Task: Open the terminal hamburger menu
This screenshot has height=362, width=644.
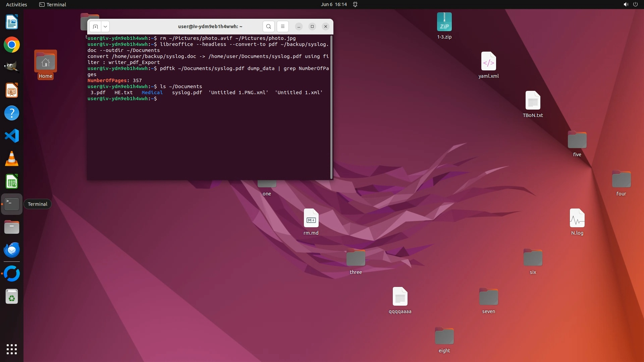Action: pyautogui.click(x=282, y=26)
